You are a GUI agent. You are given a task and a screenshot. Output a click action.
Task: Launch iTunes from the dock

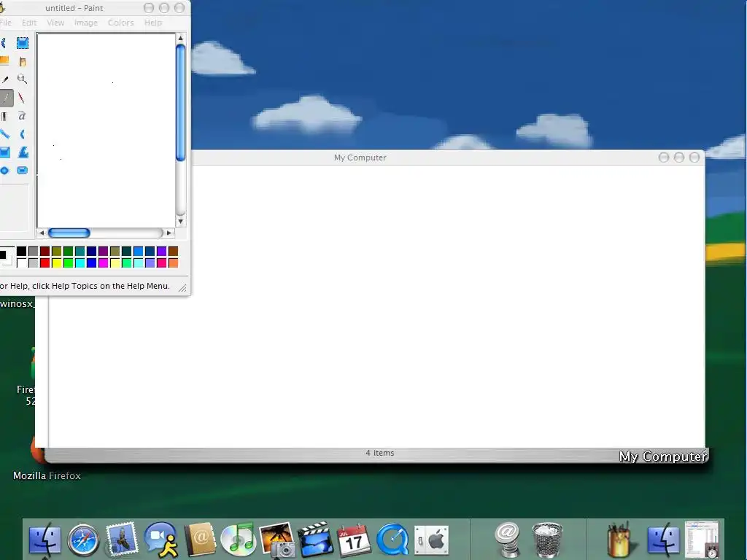pos(239,540)
